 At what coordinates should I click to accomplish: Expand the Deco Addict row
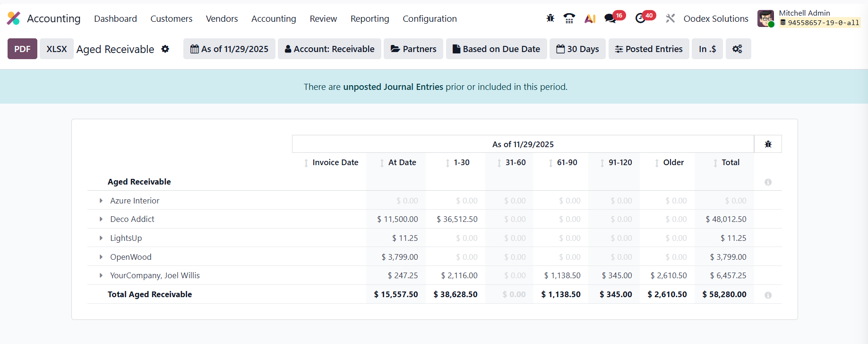click(101, 219)
